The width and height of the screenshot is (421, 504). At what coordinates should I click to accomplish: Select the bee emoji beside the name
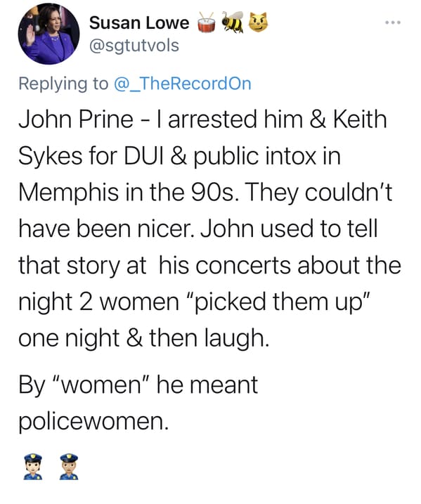pyautogui.click(x=233, y=22)
